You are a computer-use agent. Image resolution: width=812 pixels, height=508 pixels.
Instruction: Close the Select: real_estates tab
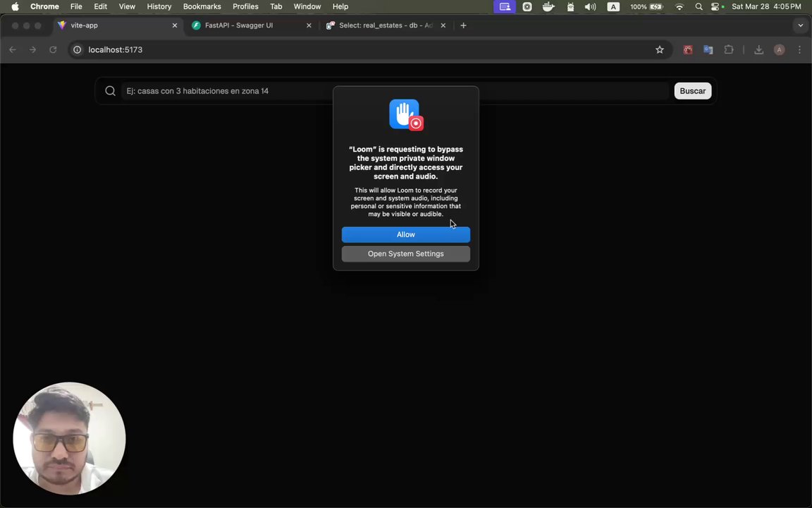tap(443, 25)
